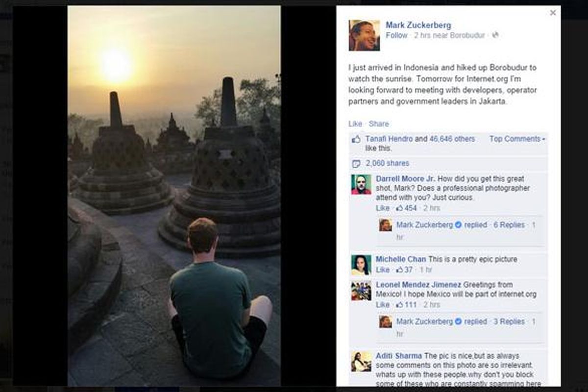This screenshot has height=392, width=588.
Task: Expand the 6 Replies thread
Action: (x=509, y=225)
